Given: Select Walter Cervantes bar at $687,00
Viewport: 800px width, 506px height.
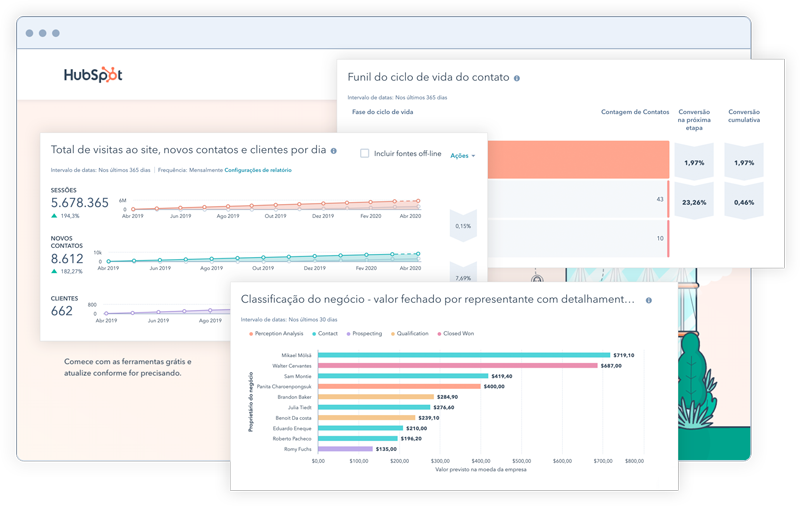Looking at the screenshot, I should click(x=458, y=366).
